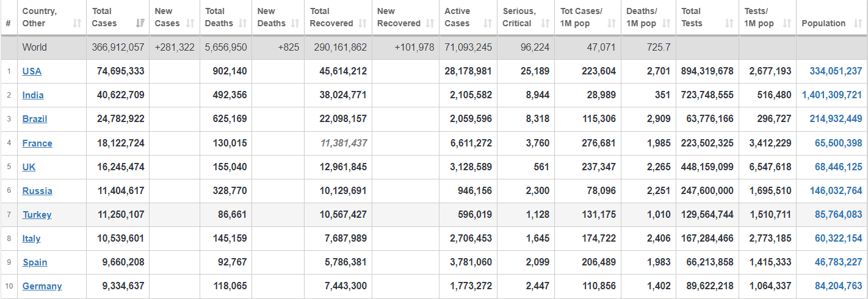
Task: Click Active Cases sort arrow icon
Action: [x=487, y=23]
